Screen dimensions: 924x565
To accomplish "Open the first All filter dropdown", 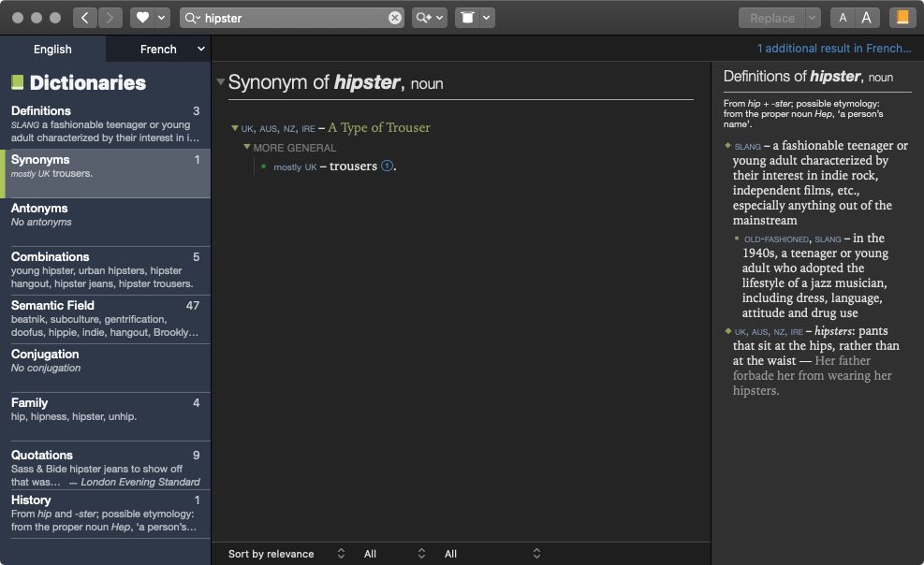I will click(x=394, y=554).
